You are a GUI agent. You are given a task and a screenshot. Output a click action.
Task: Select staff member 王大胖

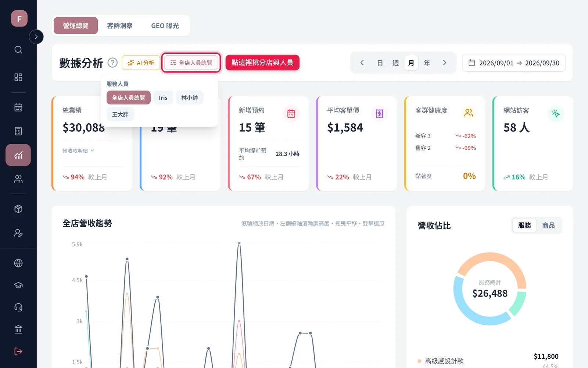point(121,114)
